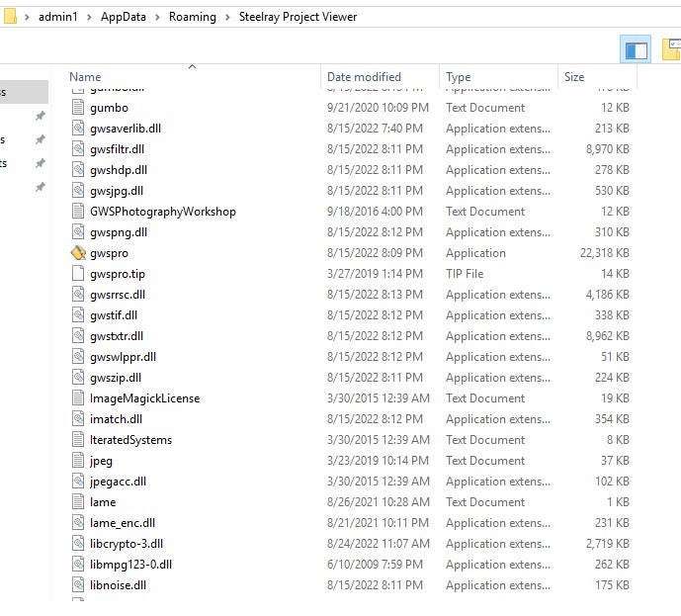Click the gwsaverlib.dll file icon
This screenshot has width=681, height=616.
point(79,129)
